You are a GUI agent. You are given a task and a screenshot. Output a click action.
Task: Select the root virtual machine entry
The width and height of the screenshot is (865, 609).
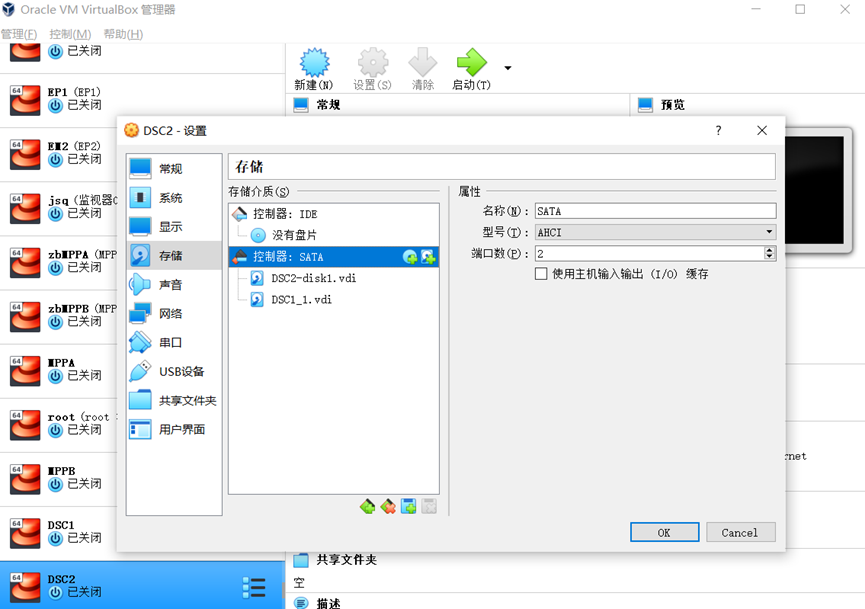click(60, 425)
